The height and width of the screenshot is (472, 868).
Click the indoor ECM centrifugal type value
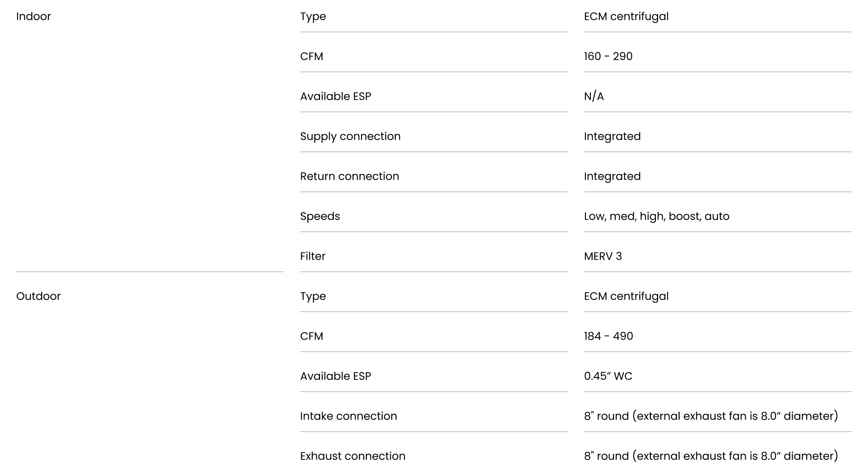point(626,17)
